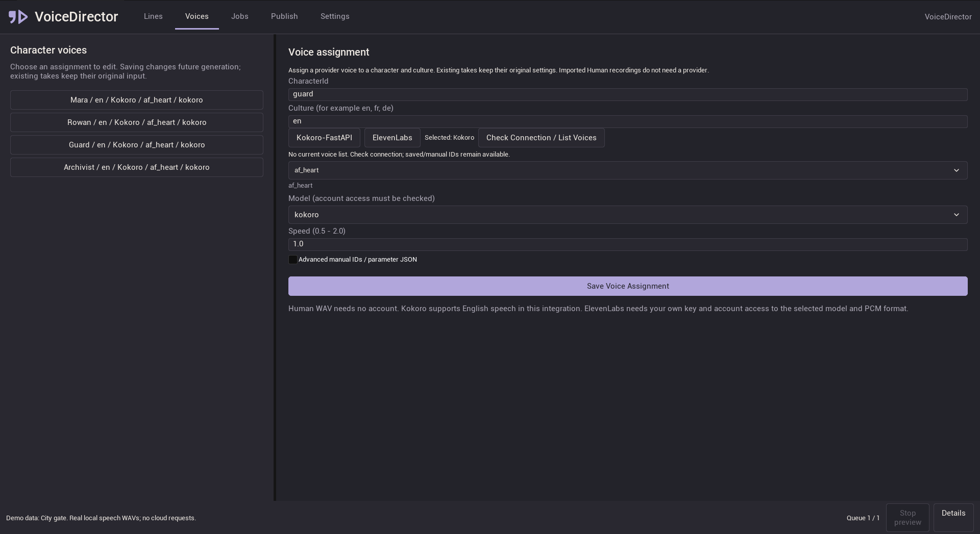Open the kokoro model dropdown
The width and height of the screenshot is (980, 534).
tap(628, 215)
